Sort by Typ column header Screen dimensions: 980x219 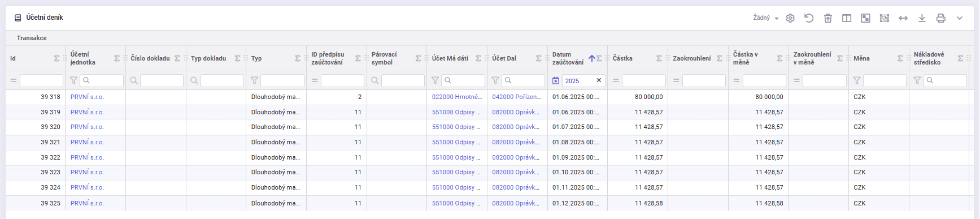tap(256, 58)
